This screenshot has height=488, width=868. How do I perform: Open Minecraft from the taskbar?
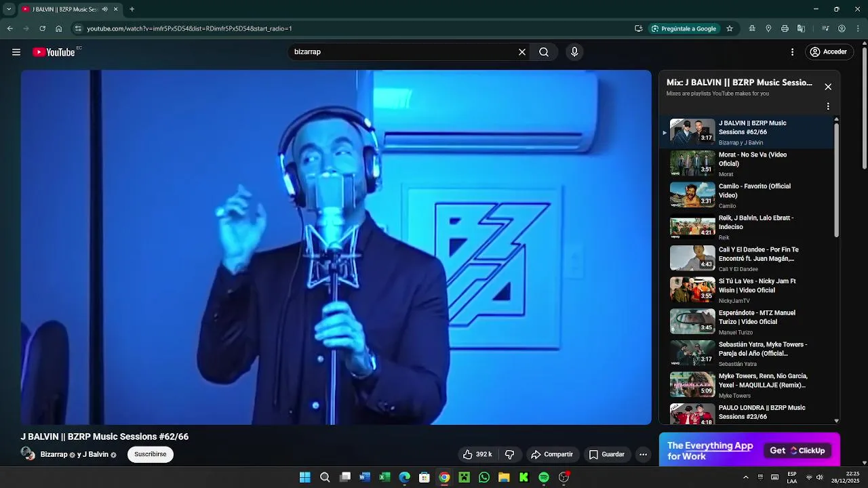(x=464, y=478)
